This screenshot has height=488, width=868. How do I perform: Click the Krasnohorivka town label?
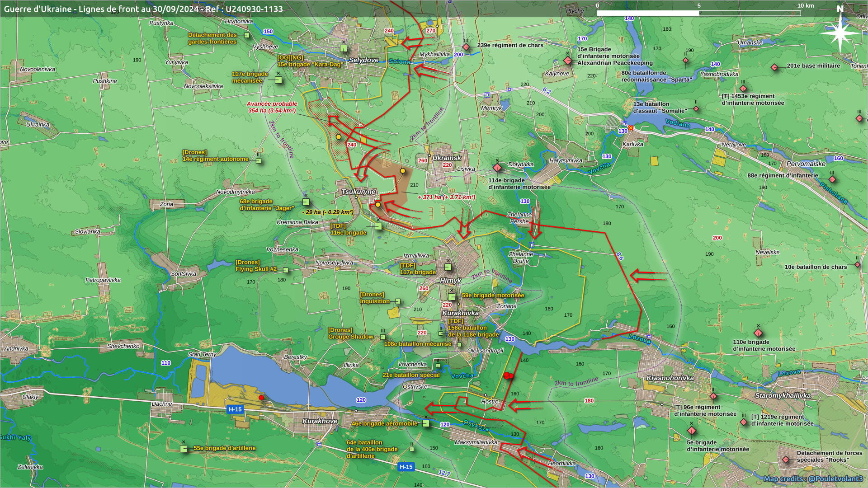[670, 378]
